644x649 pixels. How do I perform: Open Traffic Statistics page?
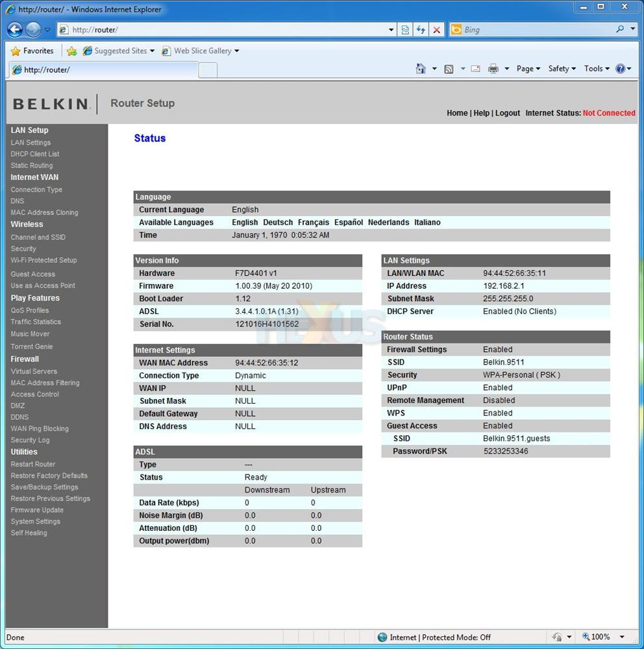pyautogui.click(x=36, y=322)
